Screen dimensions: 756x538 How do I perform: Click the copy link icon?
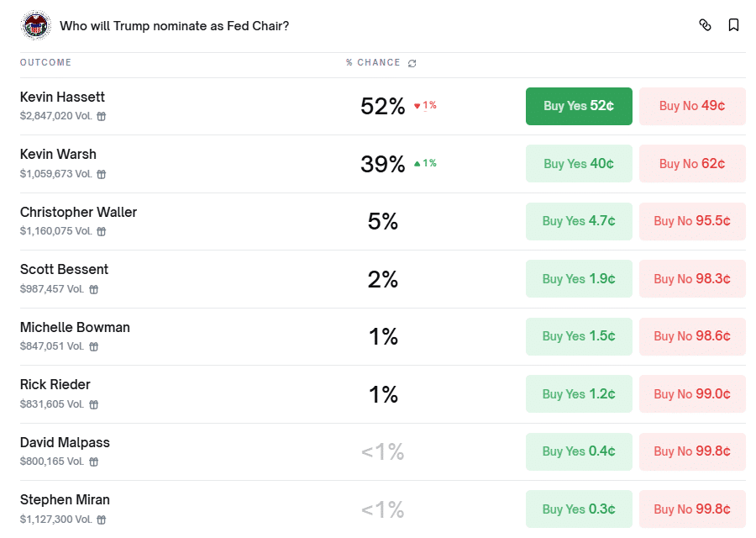coord(705,25)
